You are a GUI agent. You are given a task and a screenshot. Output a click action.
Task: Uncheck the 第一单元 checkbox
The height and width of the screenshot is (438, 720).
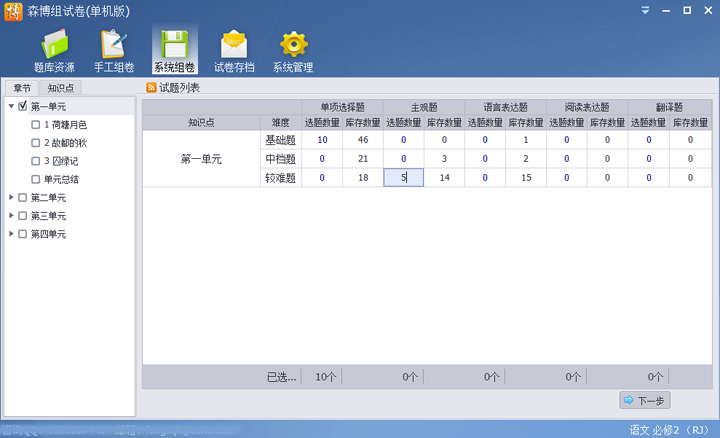point(23,106)
